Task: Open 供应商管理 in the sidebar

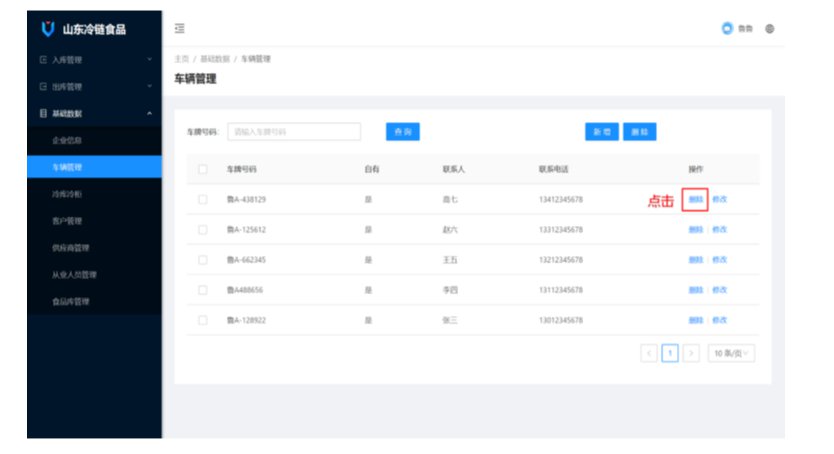Action: [x=70, y=248]
